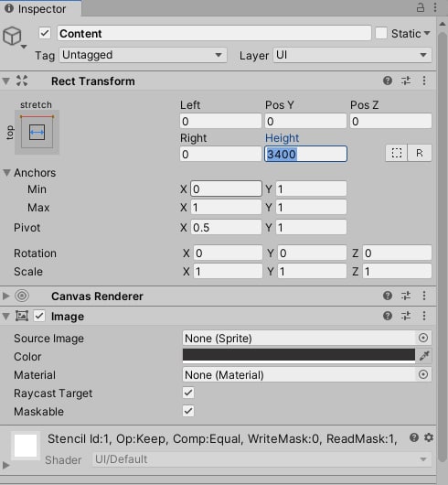The height and width of the screenshot is (485, 448).
Task: Click Scale Z field
Action: (x=397, y=271)
